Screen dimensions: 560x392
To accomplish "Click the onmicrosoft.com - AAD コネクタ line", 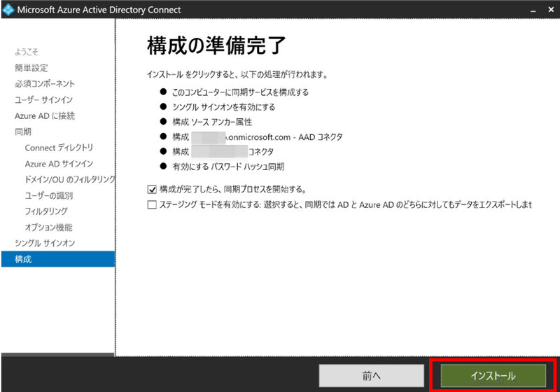I will click(258, 136).
